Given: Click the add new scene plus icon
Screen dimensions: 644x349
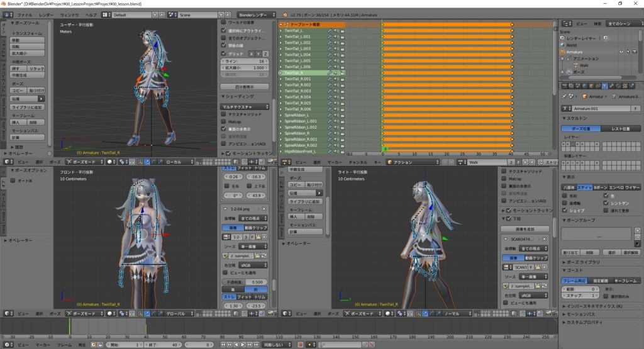Looking at the screenshot, I should pyautogui.click(x=221, y=14).
